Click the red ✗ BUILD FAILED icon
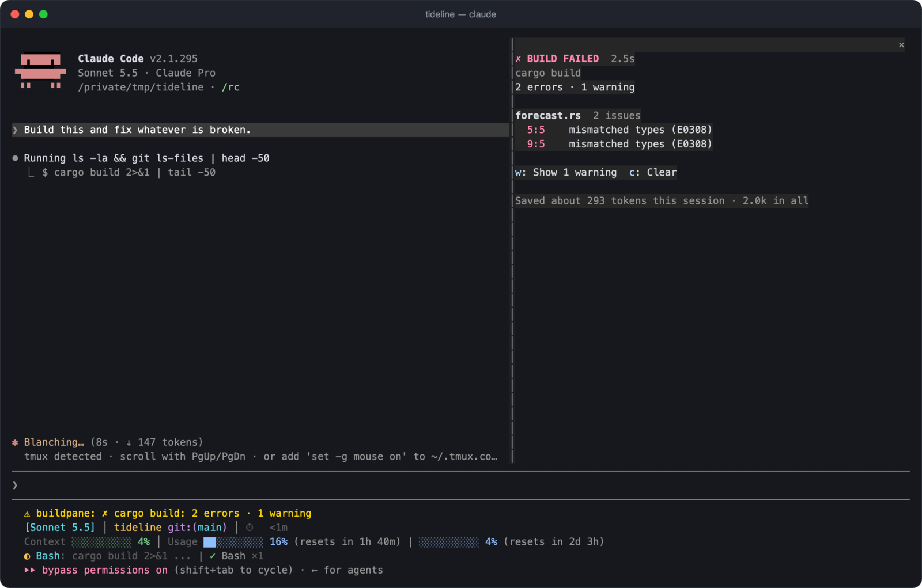Image resolution: width=922 pixels, height=588 pixels. (518, 59)
